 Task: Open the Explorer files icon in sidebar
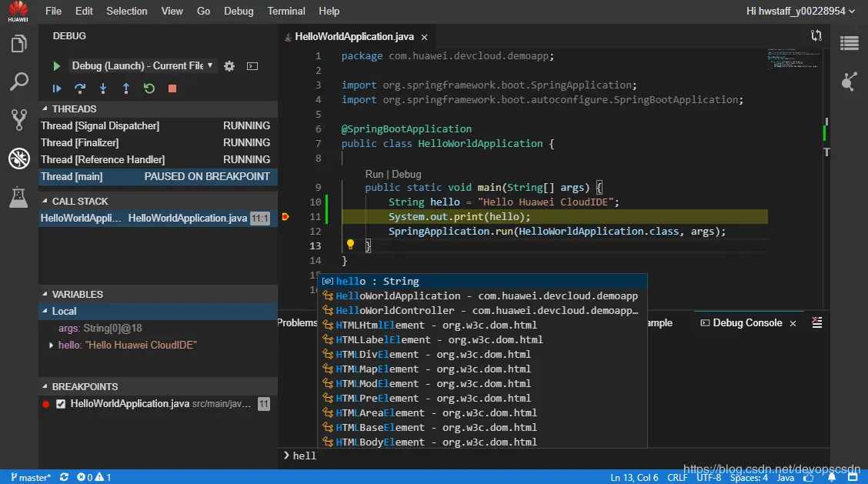point(18,44)
